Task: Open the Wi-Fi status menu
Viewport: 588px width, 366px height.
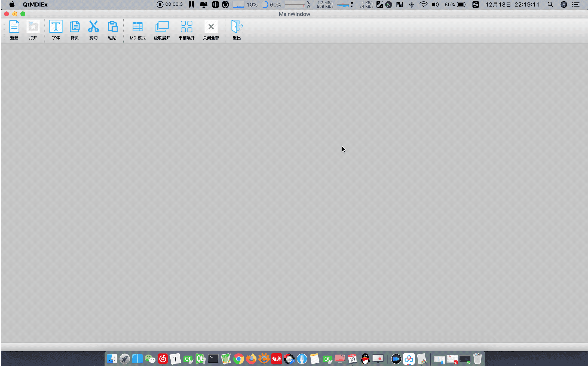Action: coord(423,4)
